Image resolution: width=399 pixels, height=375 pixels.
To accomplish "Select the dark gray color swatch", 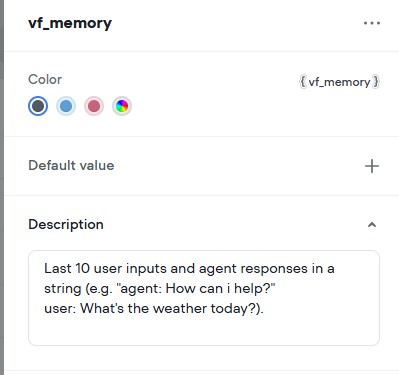I will (x=38, y=106).
